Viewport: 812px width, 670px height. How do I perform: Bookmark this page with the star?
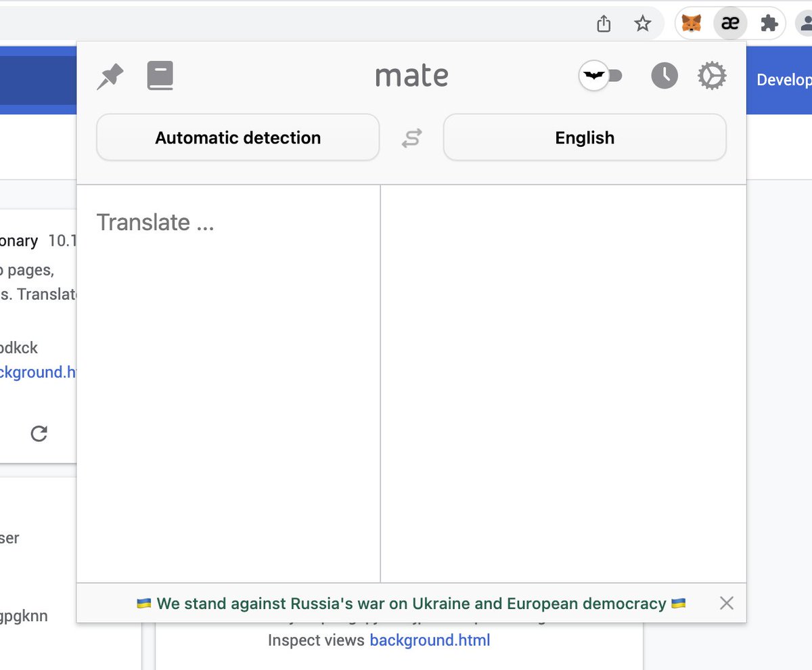click(x=642, y=24)
